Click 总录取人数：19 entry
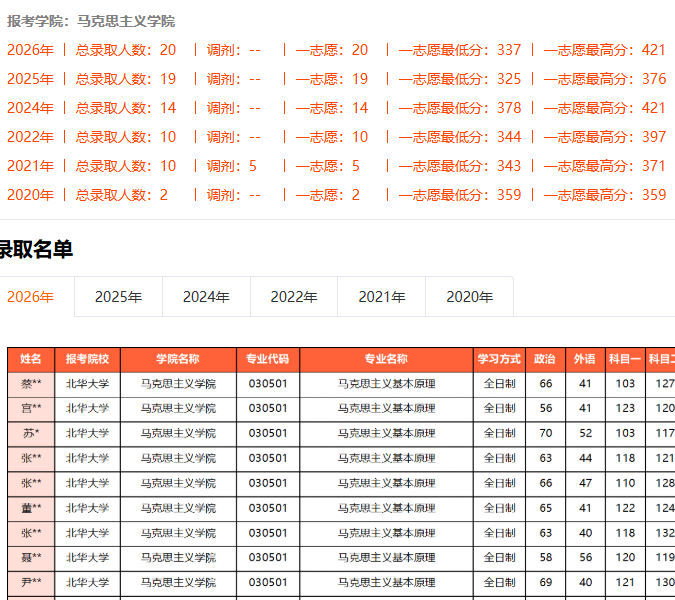This screenshot has height=600, width=675. tap(126, 79)
